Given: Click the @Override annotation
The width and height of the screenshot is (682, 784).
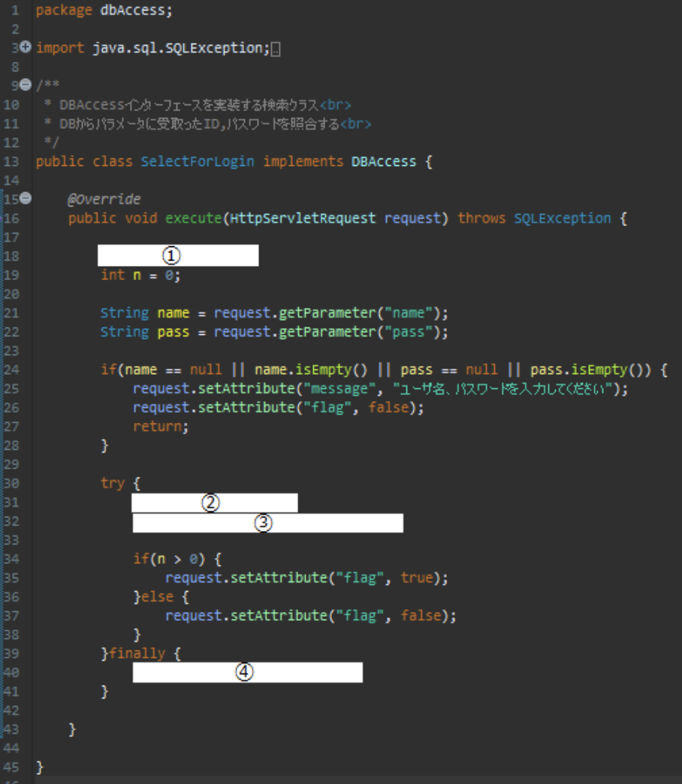Looking at the screenshot, I should (104, 199).
